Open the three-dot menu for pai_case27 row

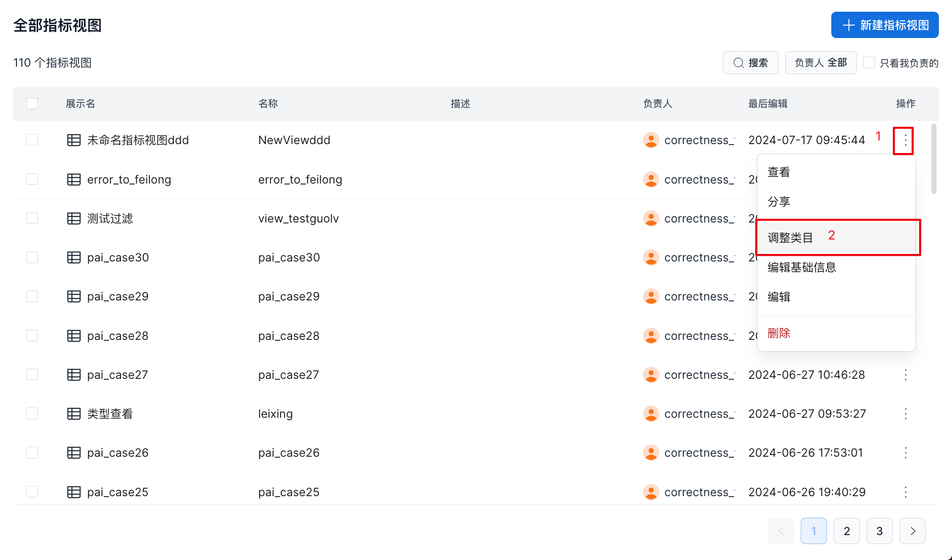point(906,375)
